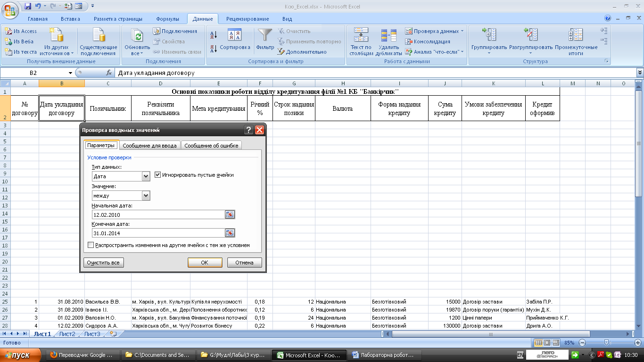Import data from the Web (Из Веба)
The width and height of the screenshot is (644, 362).
pyautogui.click(x=19, y=41)
